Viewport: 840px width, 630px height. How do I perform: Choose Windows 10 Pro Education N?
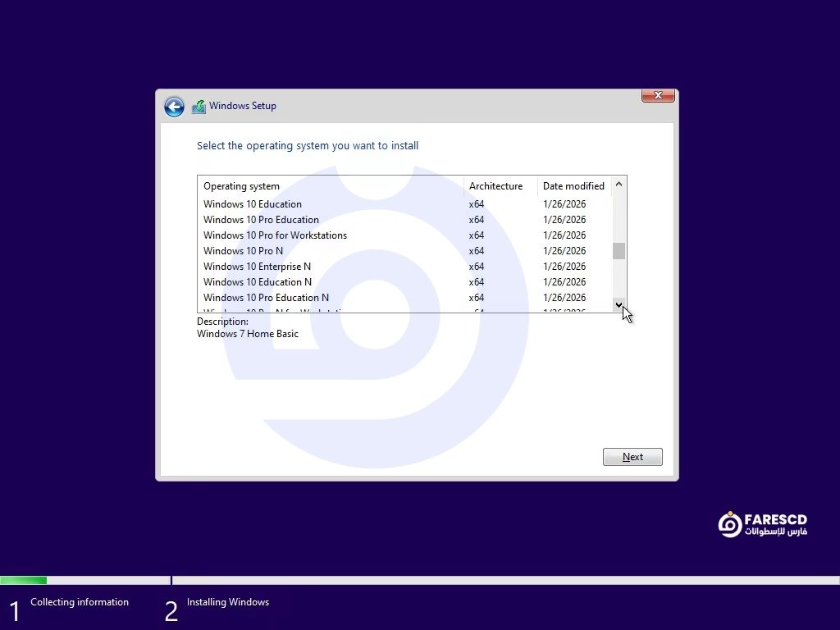click(266, 298)
